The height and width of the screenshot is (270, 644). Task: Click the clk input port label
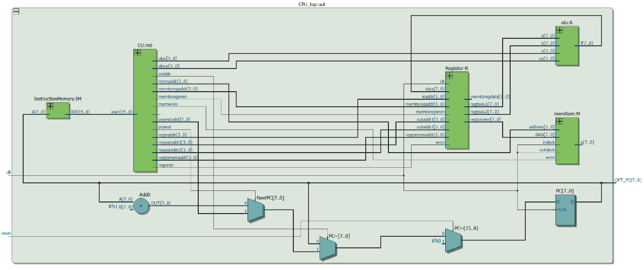[x=9, y=172]
